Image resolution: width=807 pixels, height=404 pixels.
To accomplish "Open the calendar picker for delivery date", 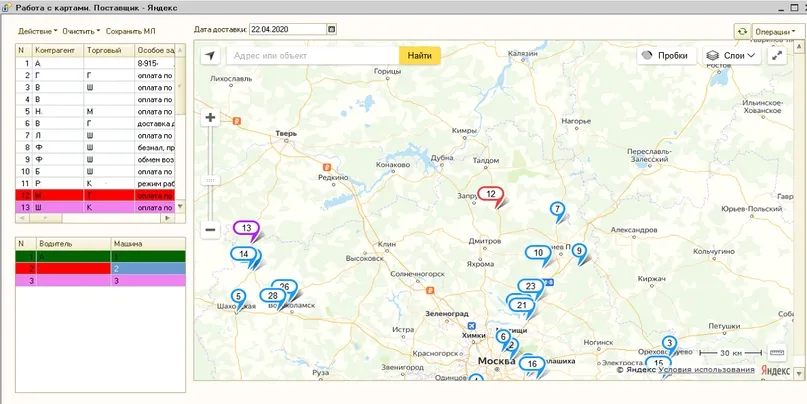I will [331, 29].
